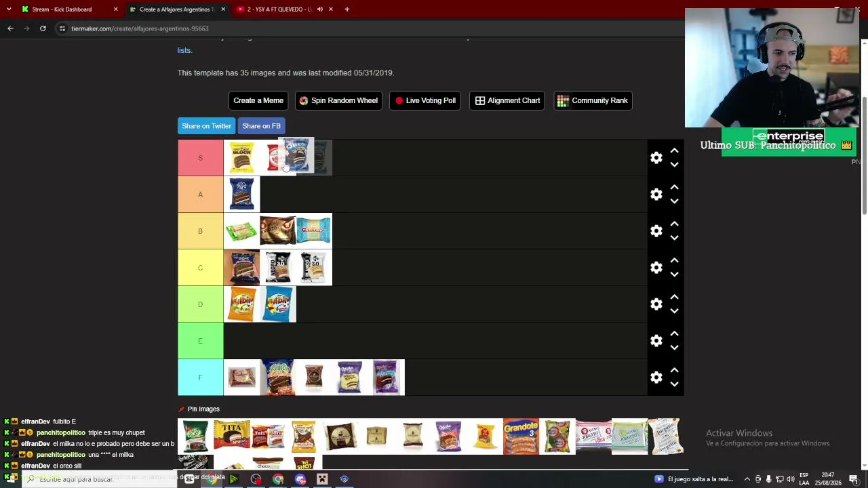Close the Alfajores Argentinos tab

pos(223,9)
